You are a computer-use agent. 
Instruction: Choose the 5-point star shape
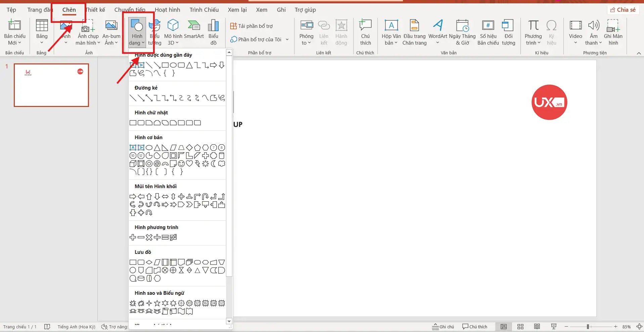tap(157, 303)
